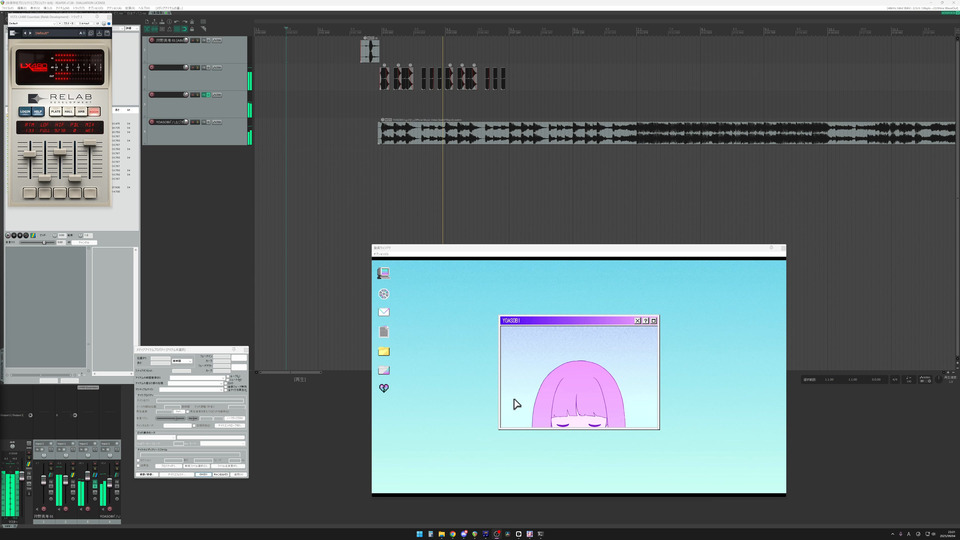Record-arm the first track in the track list
The width and height of the screenshot is (960, 540).
pos(152,40)
